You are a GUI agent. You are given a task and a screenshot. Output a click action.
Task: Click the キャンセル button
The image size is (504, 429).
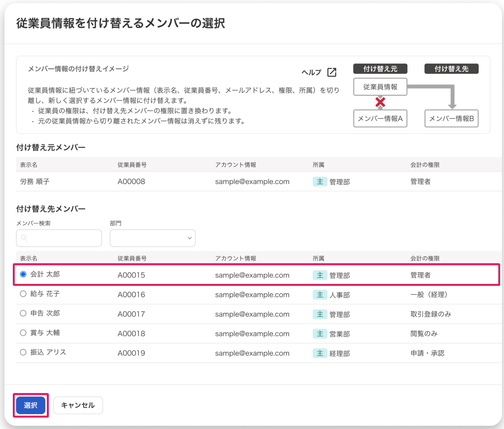[78, 405]
